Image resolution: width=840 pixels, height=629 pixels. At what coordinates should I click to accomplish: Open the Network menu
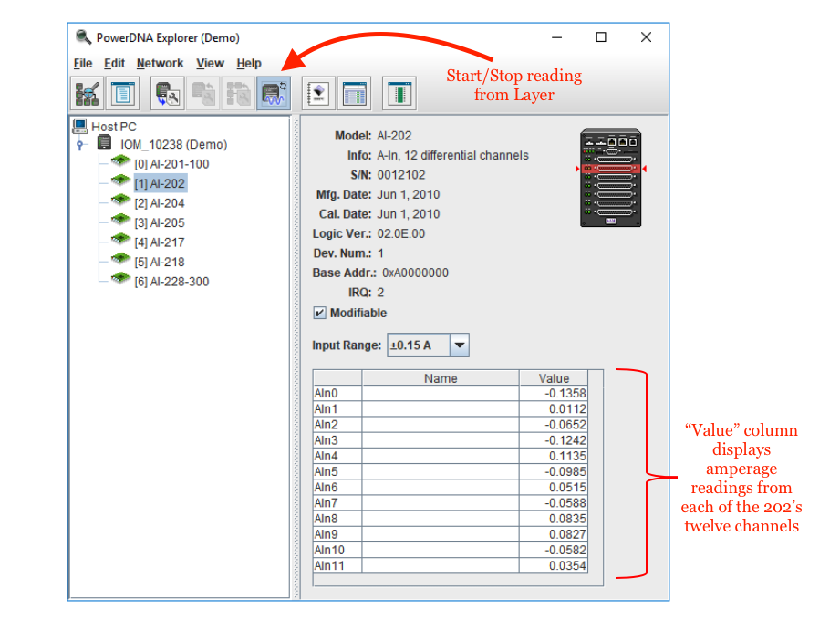(x=160, y=63)
